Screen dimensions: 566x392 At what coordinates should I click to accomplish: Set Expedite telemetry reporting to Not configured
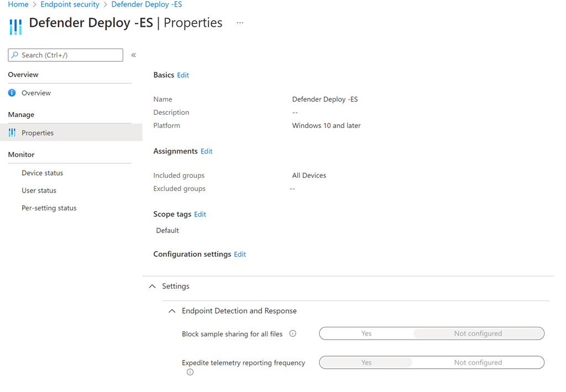(478, 363)
